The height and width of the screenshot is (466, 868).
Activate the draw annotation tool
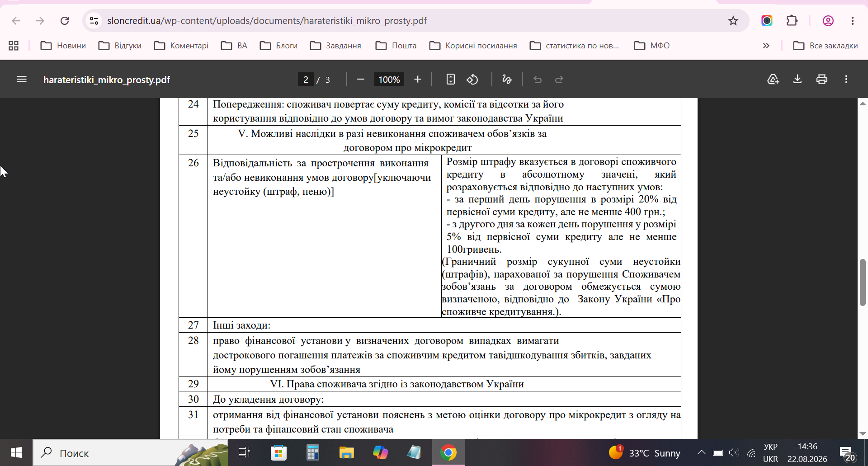507,80
